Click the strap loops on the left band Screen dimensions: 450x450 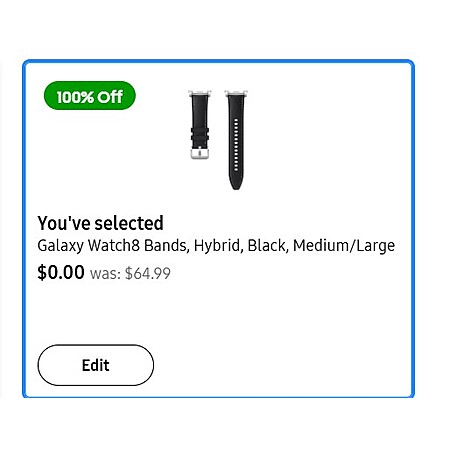click(x=200, y=133)
